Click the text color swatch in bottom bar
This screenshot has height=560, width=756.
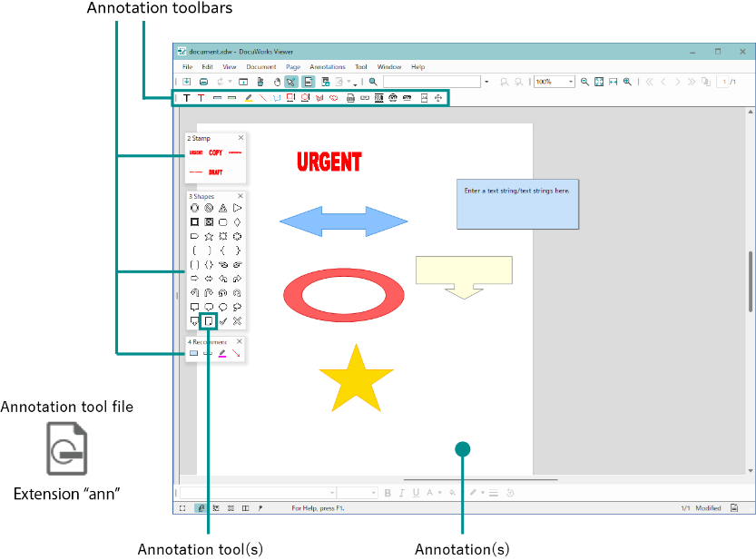click(x=431, y=493)
